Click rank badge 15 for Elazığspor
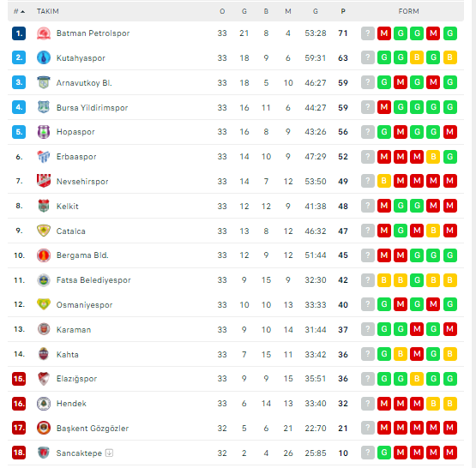Viewport: 476px width, 468px height. 19,379
